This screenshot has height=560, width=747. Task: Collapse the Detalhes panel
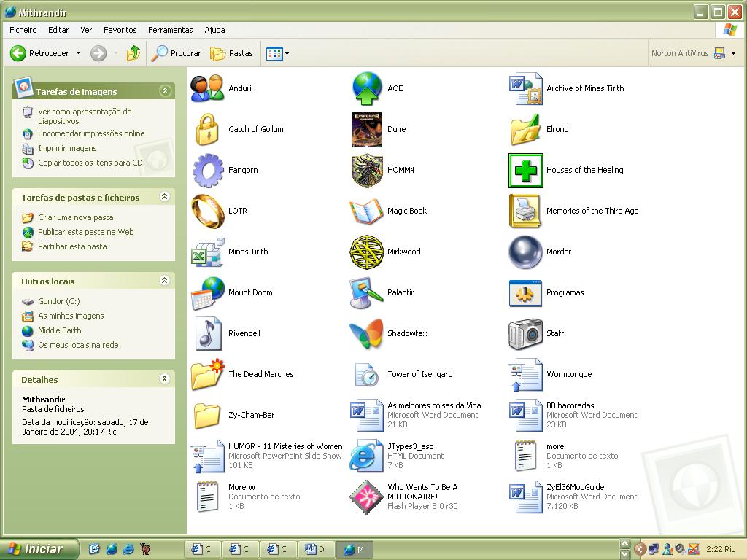click(x=165, y=379)
